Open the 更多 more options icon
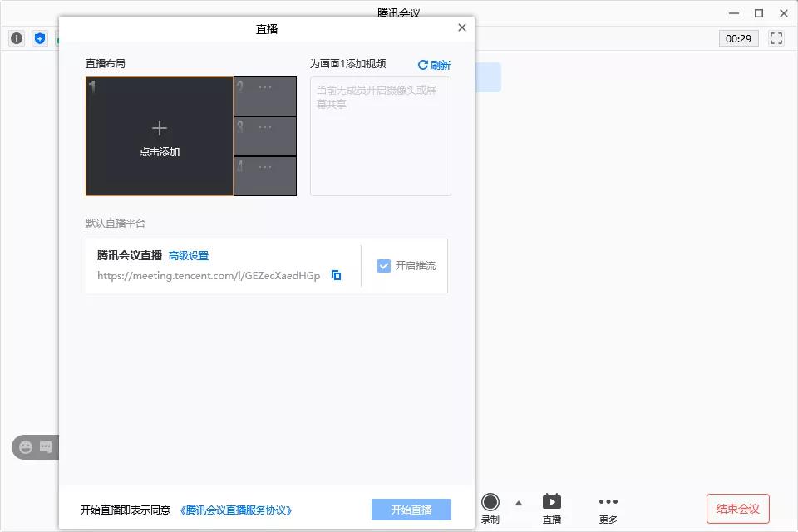Image resolution: width=798 pixels, height=532 pixels. 608,500
